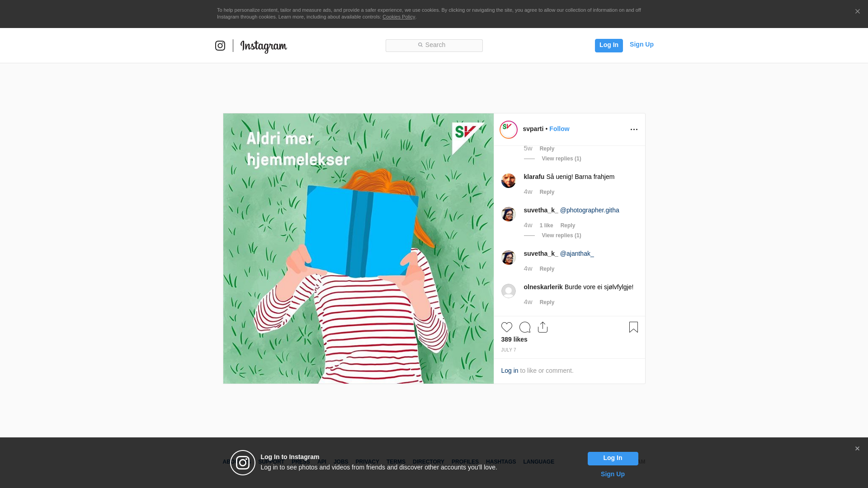Open suvetha_k_ username beside photographer.githa mention
Screen dimensions: 868x488
pyautogui.click(x=541, y=210)
